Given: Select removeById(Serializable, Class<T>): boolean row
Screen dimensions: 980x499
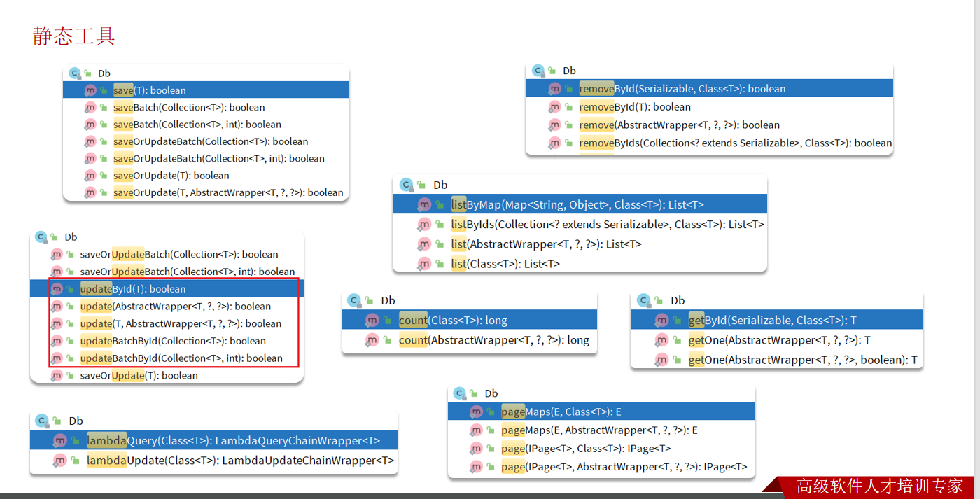Looking at the screenshot, I should pos(709,89).
